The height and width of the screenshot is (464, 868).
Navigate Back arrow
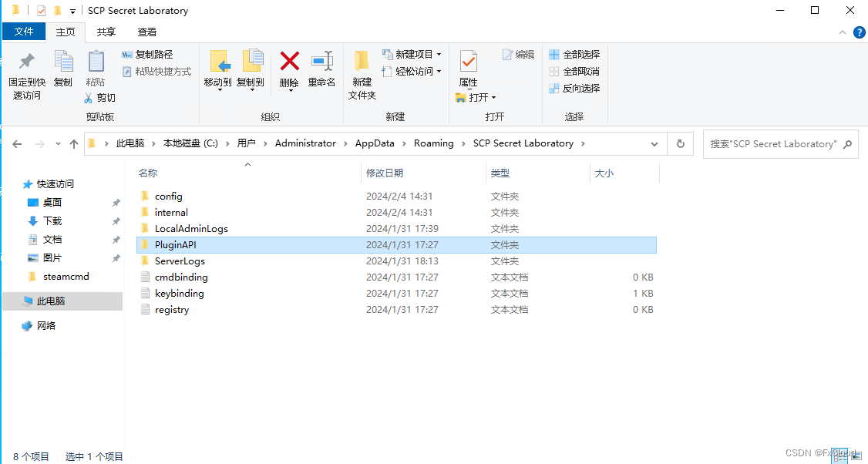pyautogui.click(x=17, y=144)
